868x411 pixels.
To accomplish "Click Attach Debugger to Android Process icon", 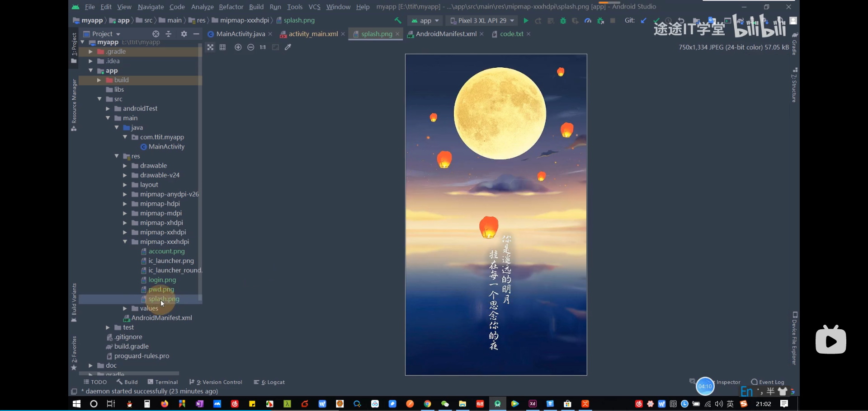I will (x=600, y=21).
